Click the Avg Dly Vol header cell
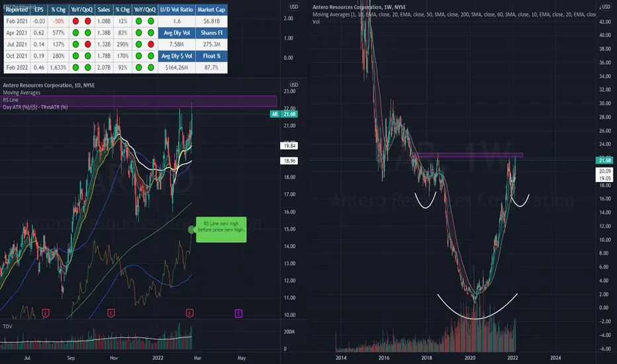Image resolution: width=617 pixels, height=364 pixels. [x=177, y=33]
